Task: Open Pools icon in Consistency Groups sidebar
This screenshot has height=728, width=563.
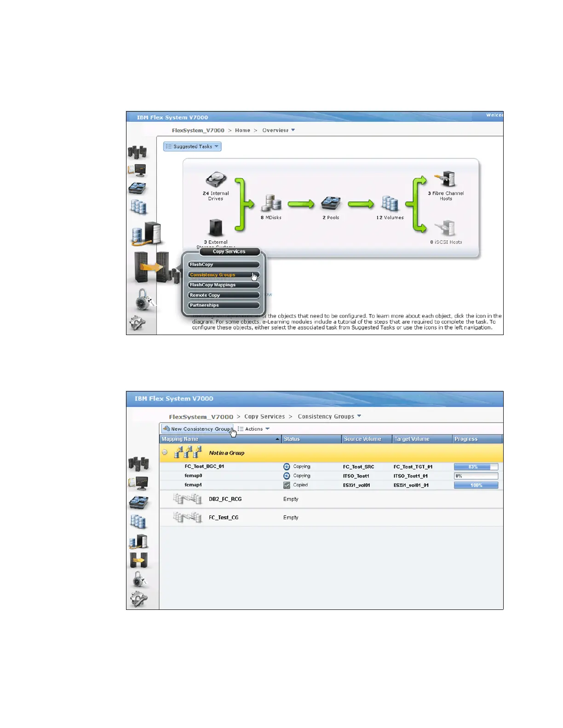Action: (138, 502)
